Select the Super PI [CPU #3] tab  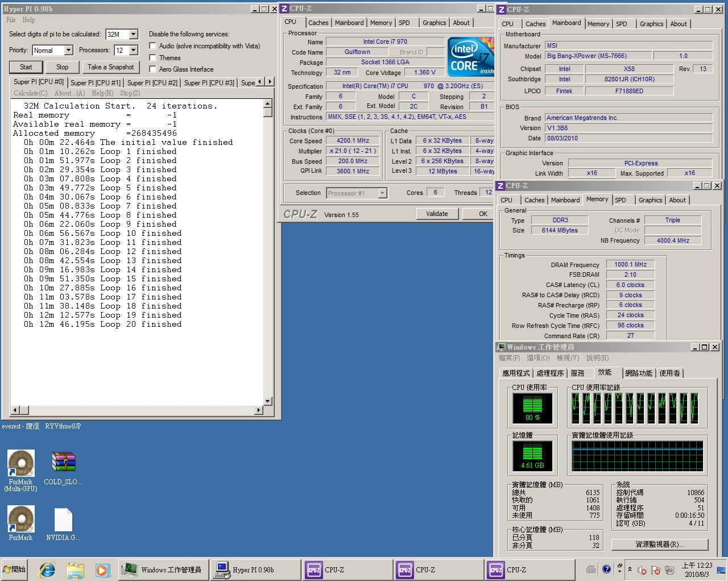tap(209, 83)
